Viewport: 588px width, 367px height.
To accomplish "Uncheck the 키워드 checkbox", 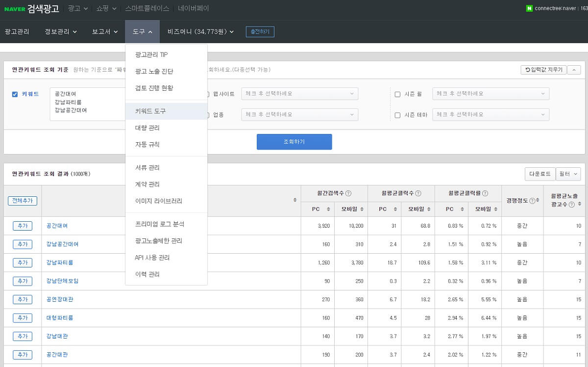I will [15, 94].
